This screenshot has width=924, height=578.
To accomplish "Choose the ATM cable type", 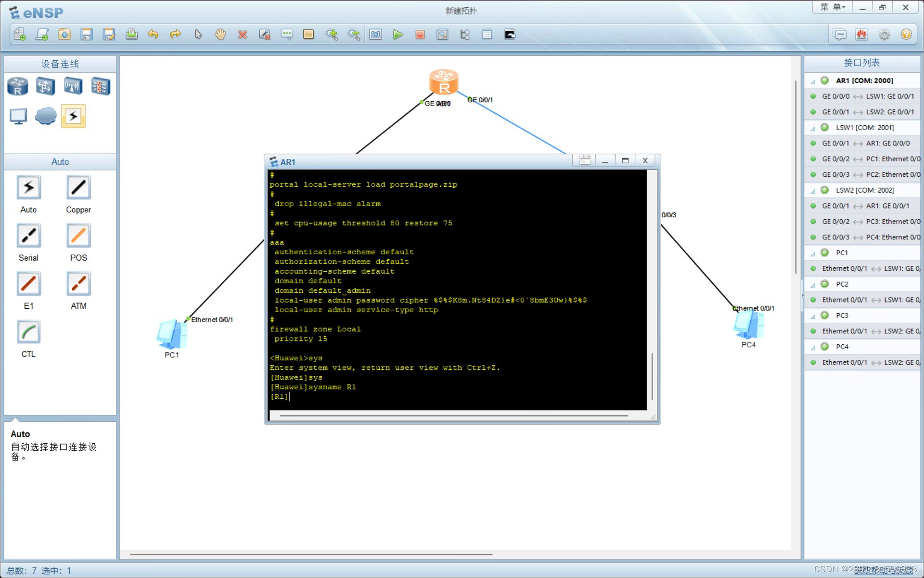I will [x=78, y=284].
